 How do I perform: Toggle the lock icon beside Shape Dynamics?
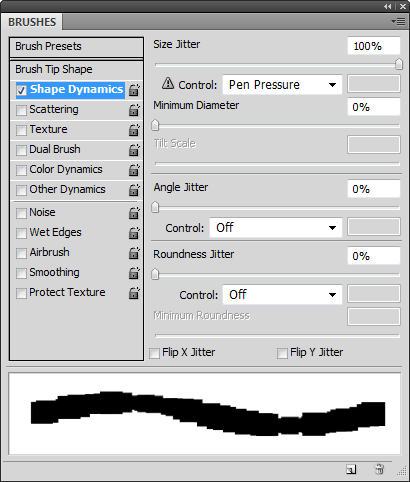(134, 90)
